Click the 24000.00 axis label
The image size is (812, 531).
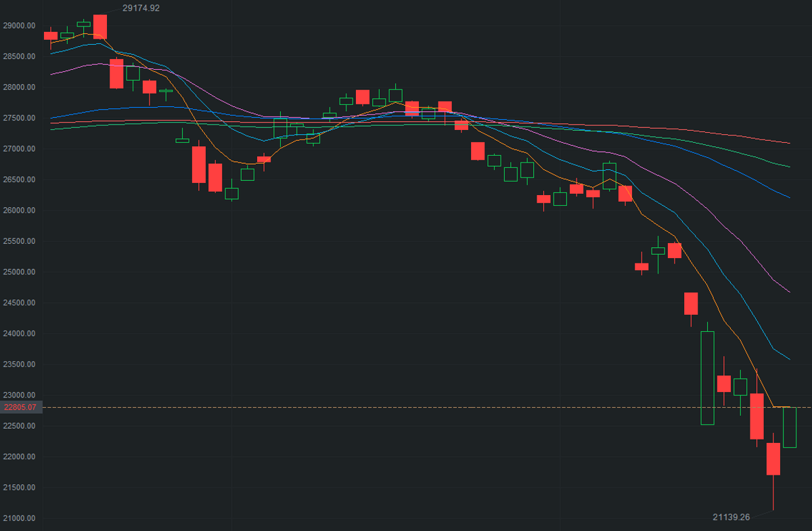tap(20, 334)
